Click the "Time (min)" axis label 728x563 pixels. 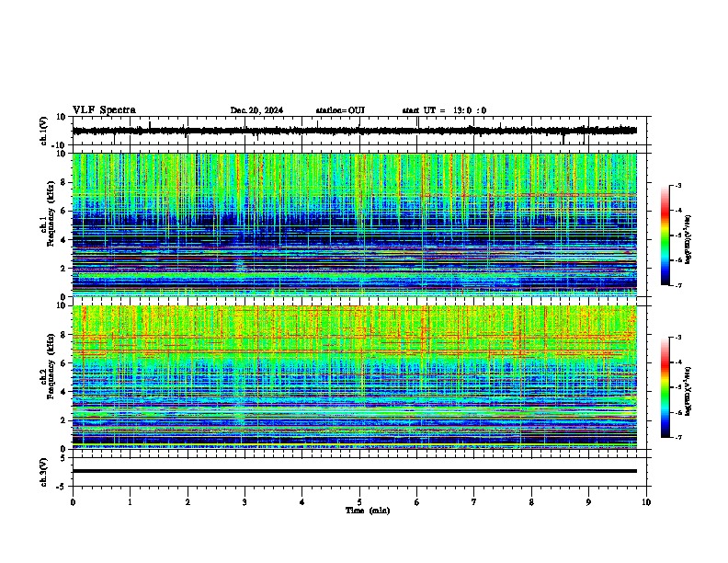(x=368, y=511)
